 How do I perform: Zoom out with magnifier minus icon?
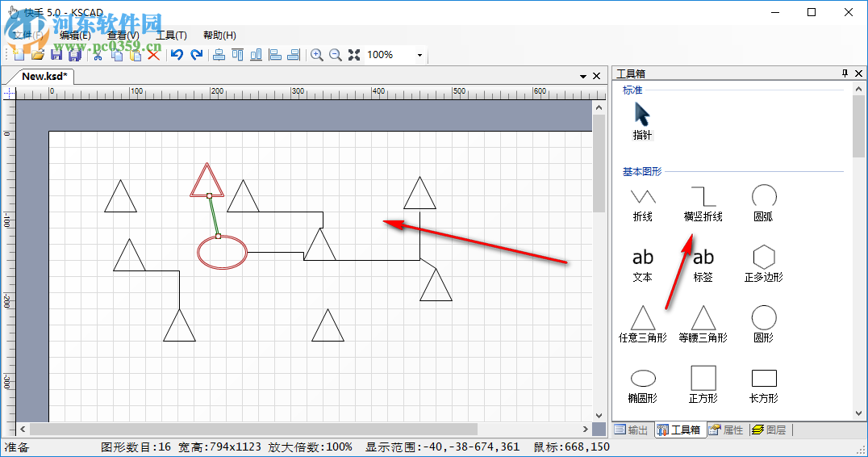336,55
